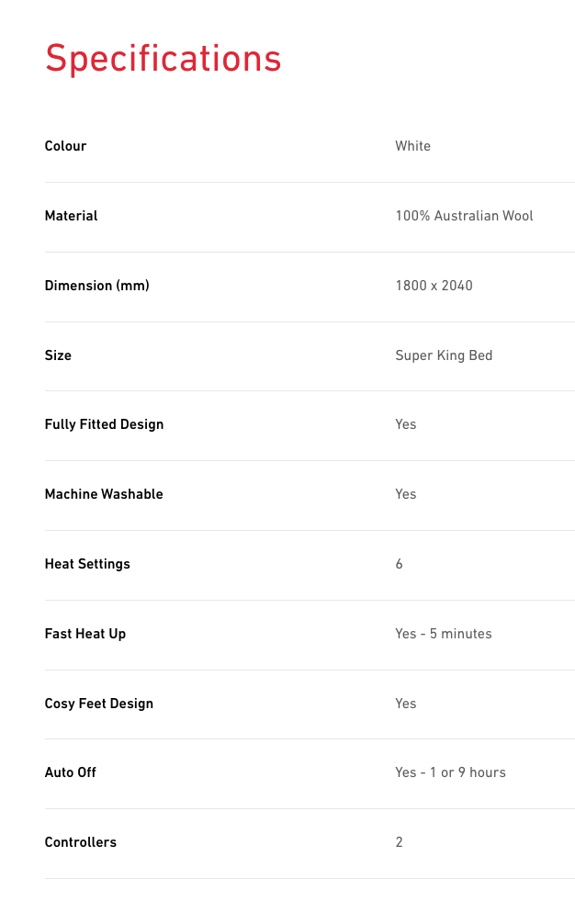
Task: Click the Colour label
Action: (65, 146)
